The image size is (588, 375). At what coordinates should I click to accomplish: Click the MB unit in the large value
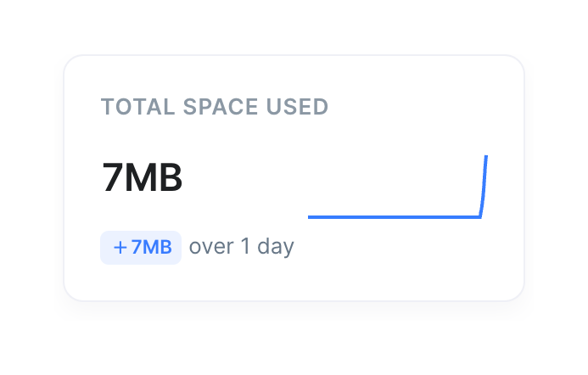click(154, 178)
